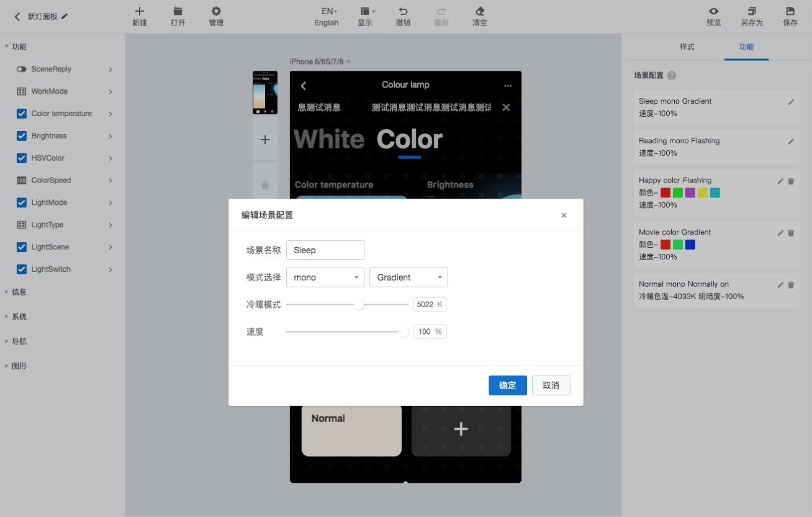The height and width of the screenshot is (517, 812).
Task: Click the 重做 redo icon
Action: (x=441, y=11)
